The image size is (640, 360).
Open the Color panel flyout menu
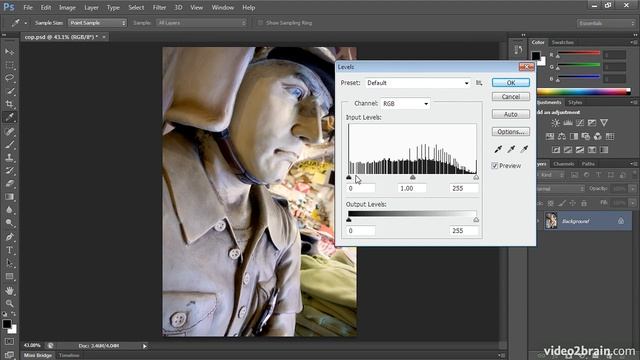click(633, 42)
